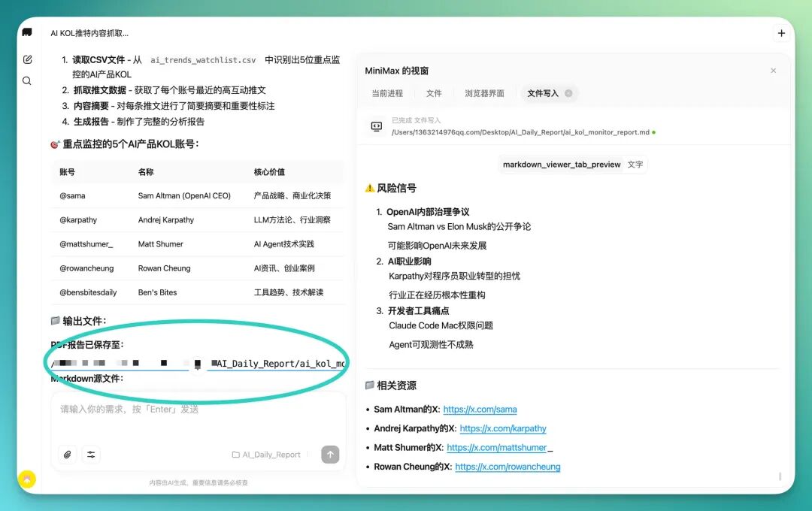The width and height of the screenshot is (812, 511).
Task: Click the 相关资源 heading
Action: coord(396,386)
